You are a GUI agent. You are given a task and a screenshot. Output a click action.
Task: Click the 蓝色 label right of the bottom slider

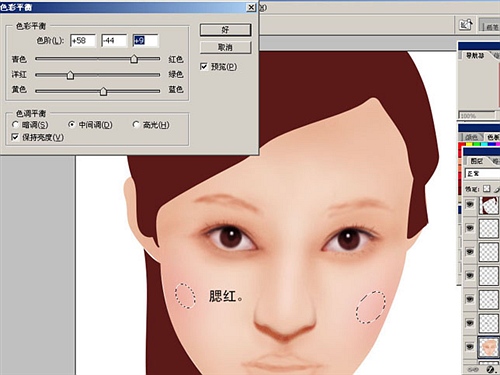tap(176, 89)
